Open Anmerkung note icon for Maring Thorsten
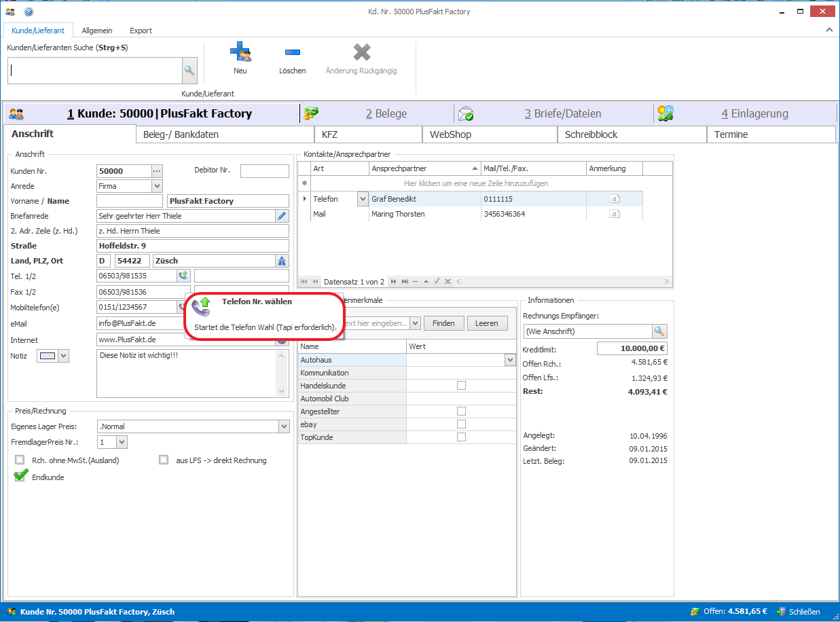This screenshot has height=622, width=840. click(x=614, y=214)
